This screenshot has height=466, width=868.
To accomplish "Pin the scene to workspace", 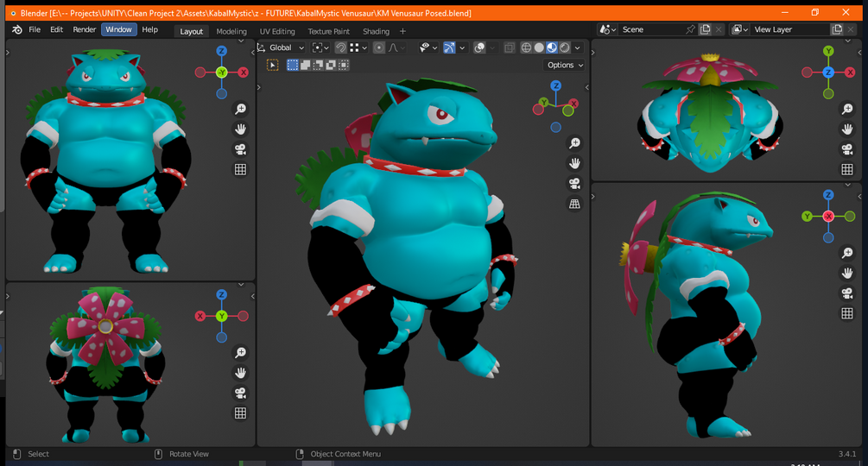I will pos(690,30).
